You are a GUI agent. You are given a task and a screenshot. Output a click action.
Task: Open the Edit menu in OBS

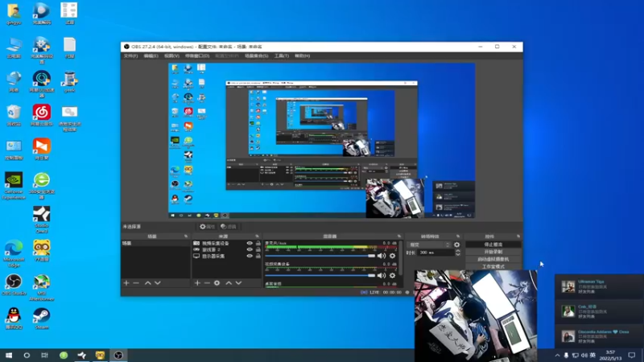(151, 56)
